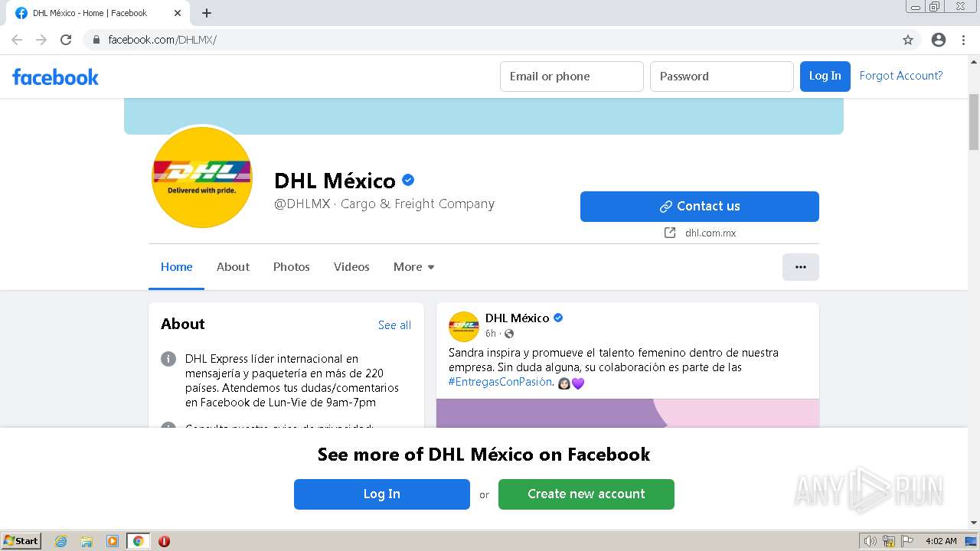Screen dimensions: 980x551
Task: Click the volume icon in system tray
Action: (x=871, y=541)
